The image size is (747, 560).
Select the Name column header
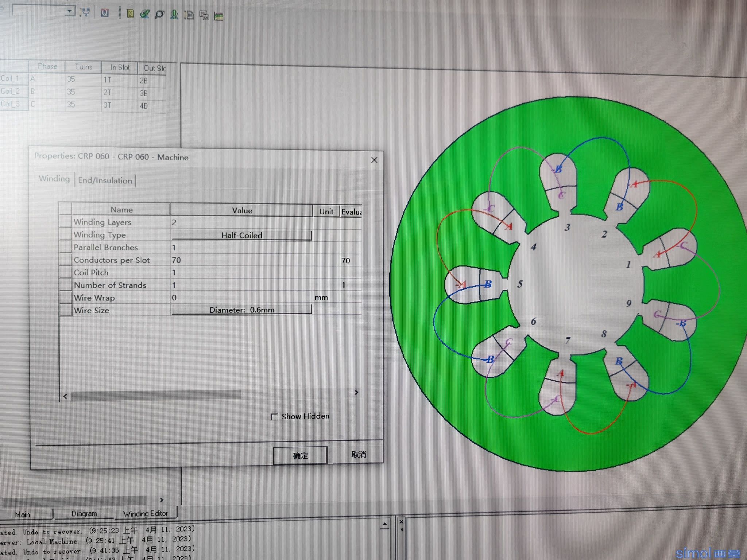121,210
